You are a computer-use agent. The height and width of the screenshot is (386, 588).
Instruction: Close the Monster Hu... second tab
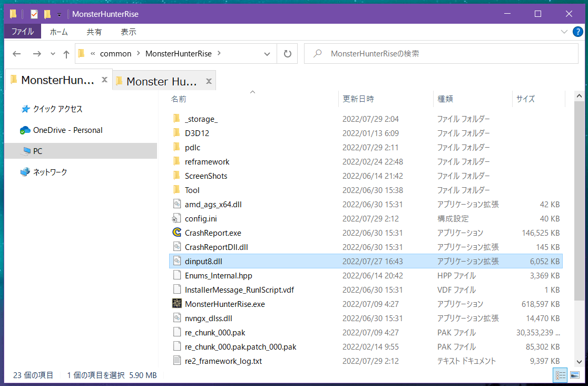(209, 81)
